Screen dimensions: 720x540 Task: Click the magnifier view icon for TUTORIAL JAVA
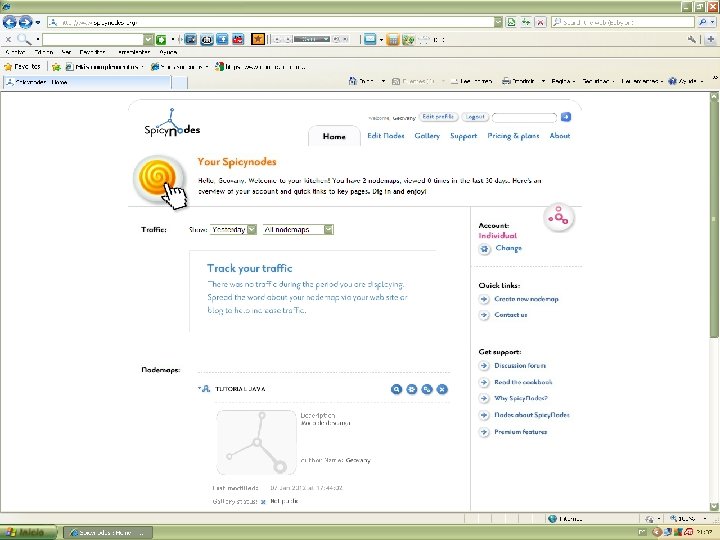[396, 389]
